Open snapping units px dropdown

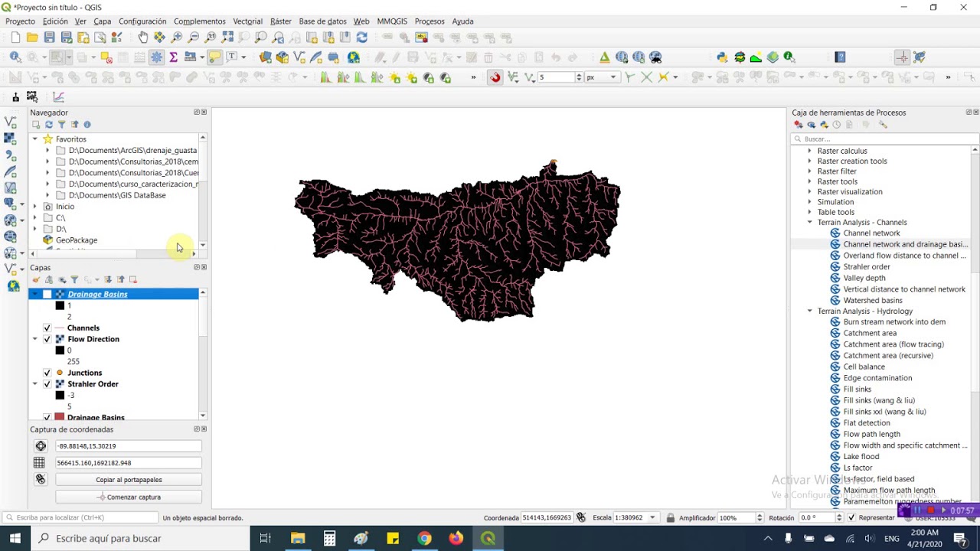point(602,77)
